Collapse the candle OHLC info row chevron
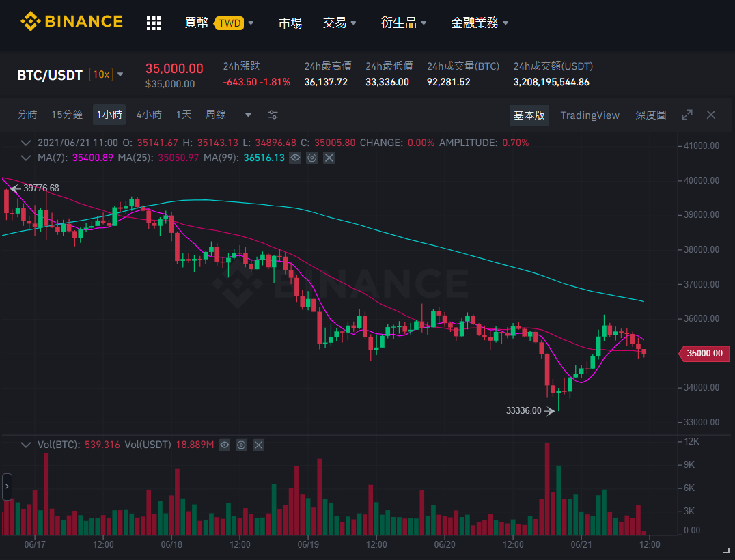The width and height of the screenshot is (735, 560). click(x=26, y=143)
